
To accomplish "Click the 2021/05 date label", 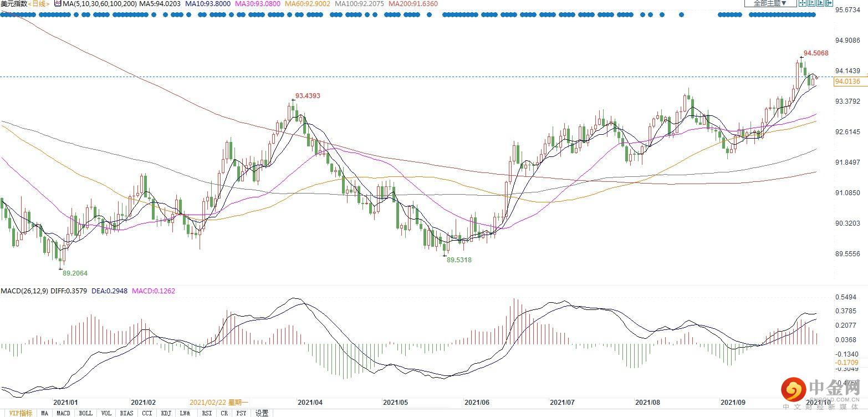I will coord(396,402).
